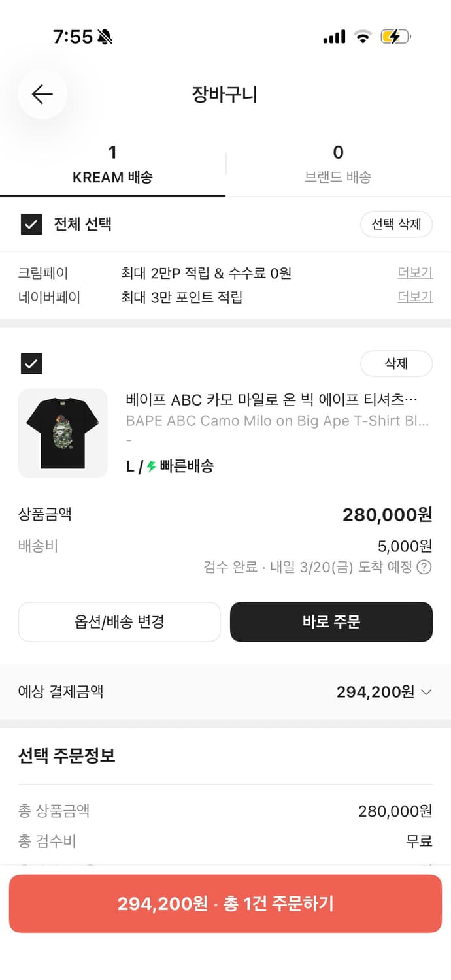Open 더보기 next to 네이버페이 points
451x980 pixels.
tap(414, 297)
